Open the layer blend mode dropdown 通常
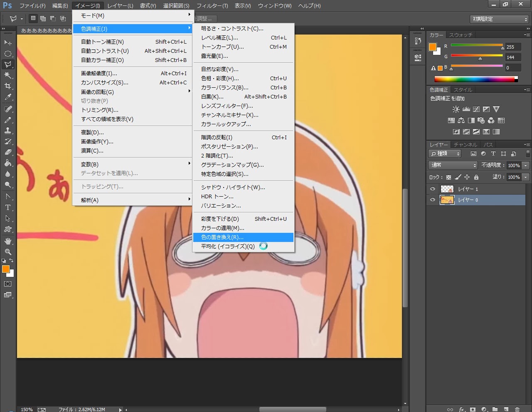Screen dimensions: 532x412 [453, 165]
